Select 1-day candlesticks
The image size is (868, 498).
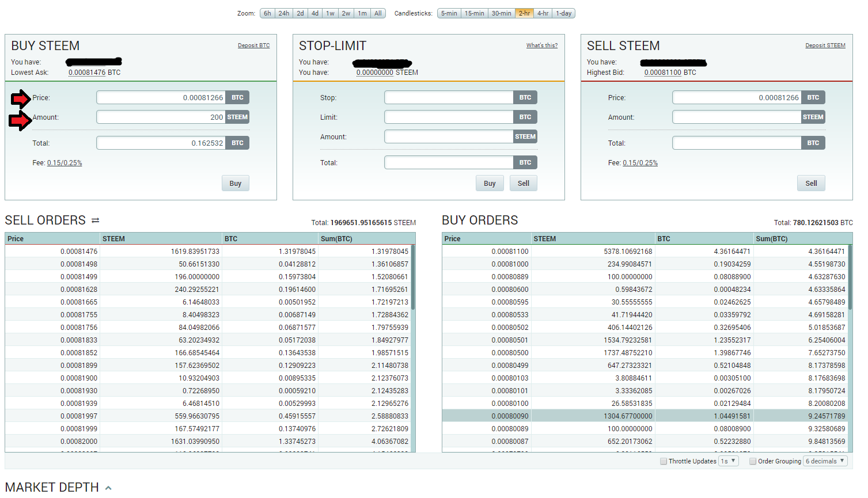[x=564, y=13]
